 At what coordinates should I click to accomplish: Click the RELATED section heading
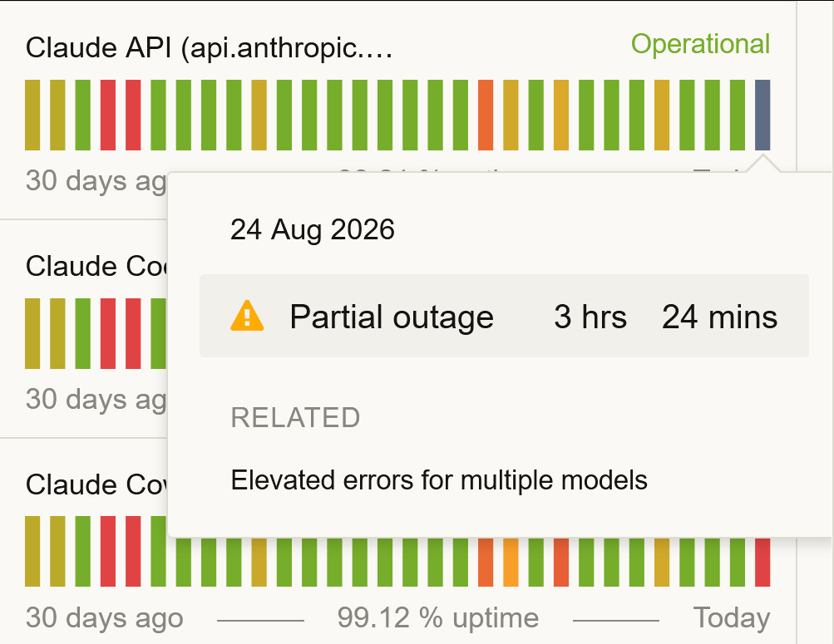(x=295, y=418)
